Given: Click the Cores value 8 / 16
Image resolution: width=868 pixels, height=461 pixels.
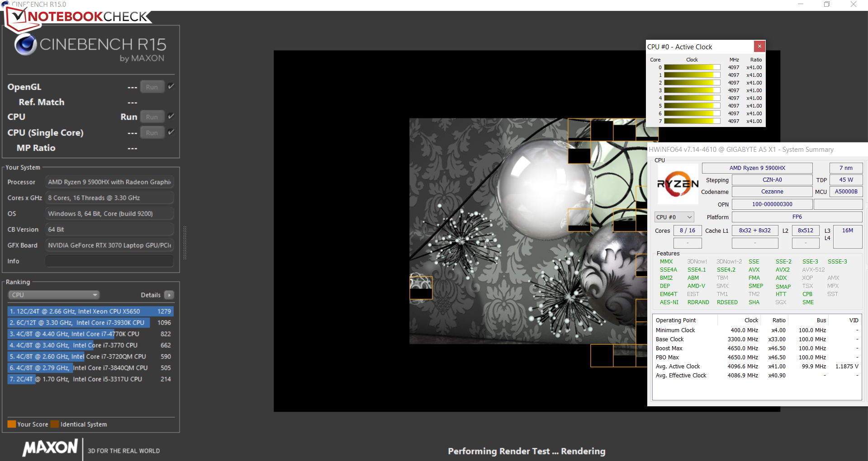Looking at the screenshot, I should 688,230.
